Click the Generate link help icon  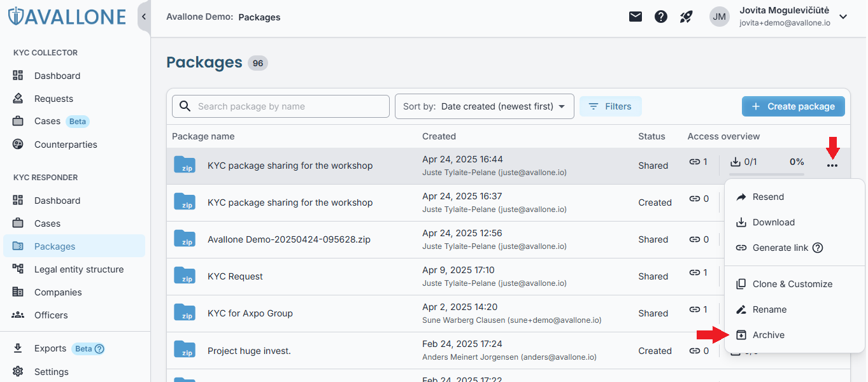[x=818, y=248]
